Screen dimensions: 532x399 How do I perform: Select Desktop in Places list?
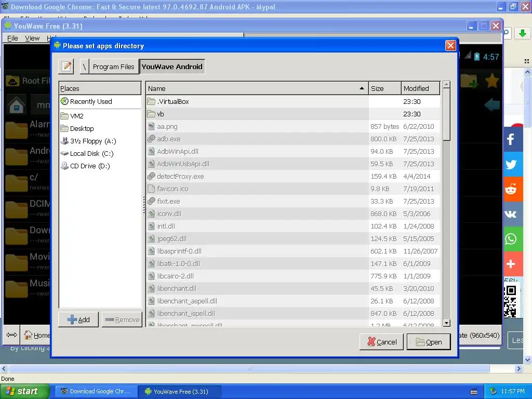(100, 129)
